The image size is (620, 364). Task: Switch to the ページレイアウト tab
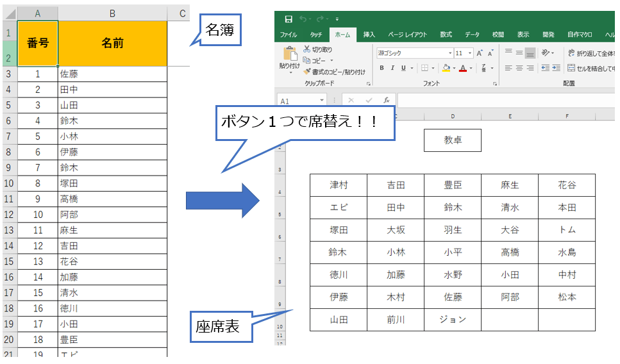click(407, 35)
